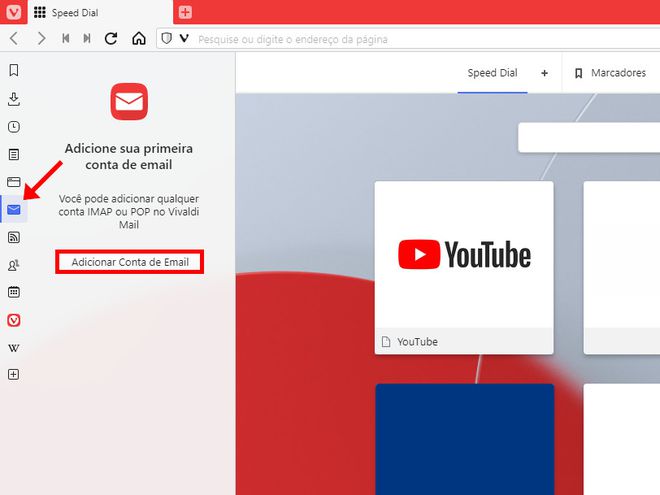Click the YouTube speed dial title label

(x=417, y=342)
